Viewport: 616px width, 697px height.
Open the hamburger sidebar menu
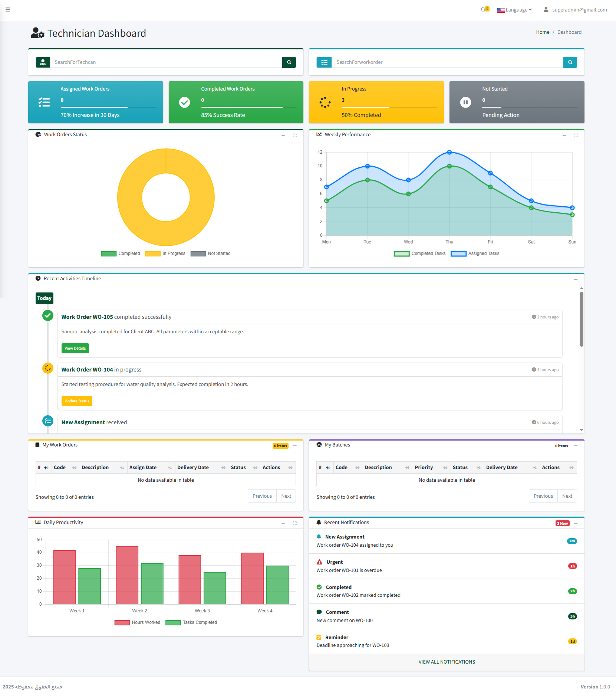click(x=8, y=10)
